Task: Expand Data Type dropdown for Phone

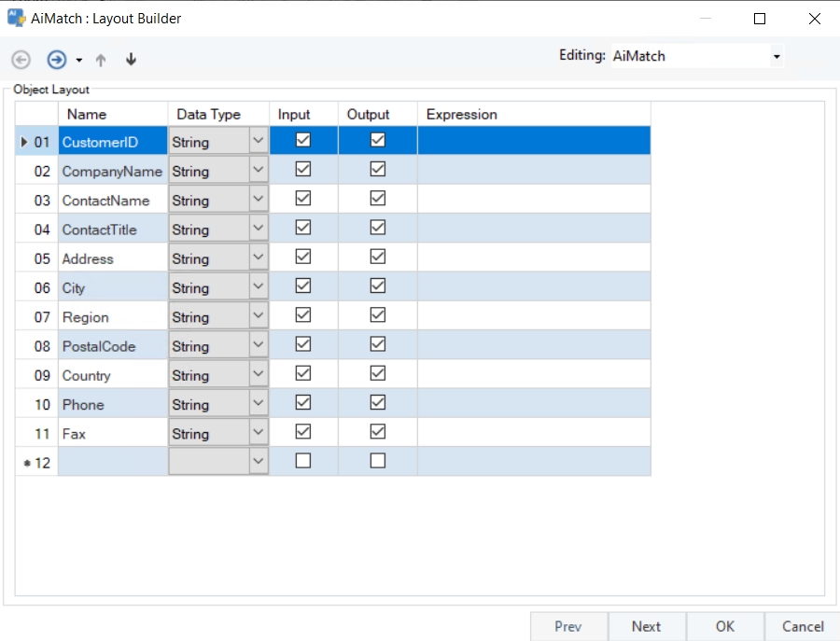Action: point(259,404)
